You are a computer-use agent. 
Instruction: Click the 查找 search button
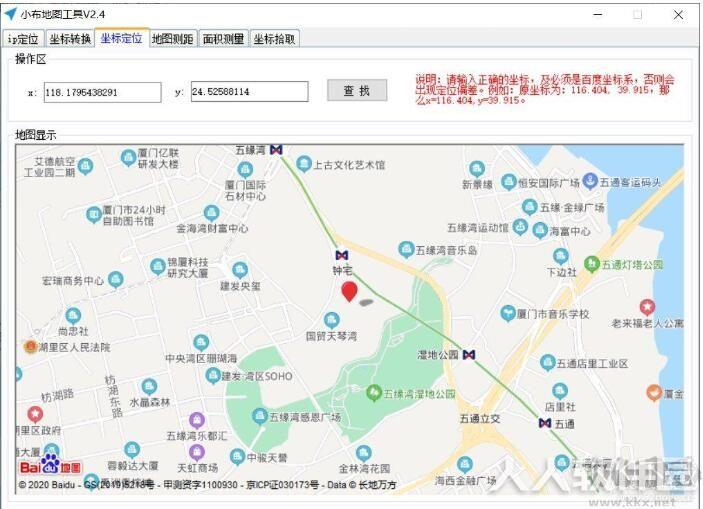357,90
